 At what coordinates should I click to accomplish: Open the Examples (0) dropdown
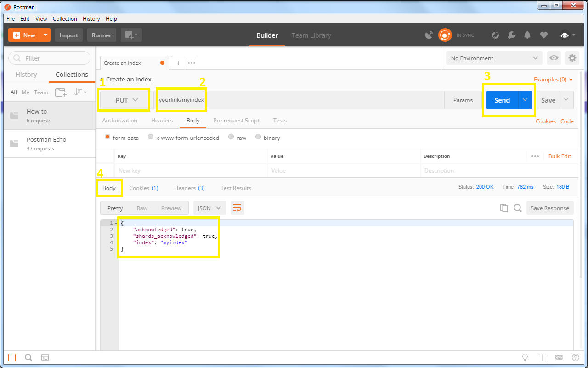(x=553, y=80)
